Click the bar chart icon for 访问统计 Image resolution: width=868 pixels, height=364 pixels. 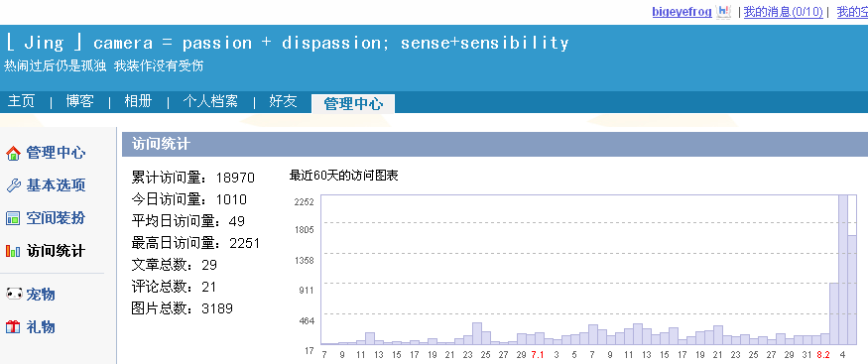pyautogui.click(x=13, y=251)
